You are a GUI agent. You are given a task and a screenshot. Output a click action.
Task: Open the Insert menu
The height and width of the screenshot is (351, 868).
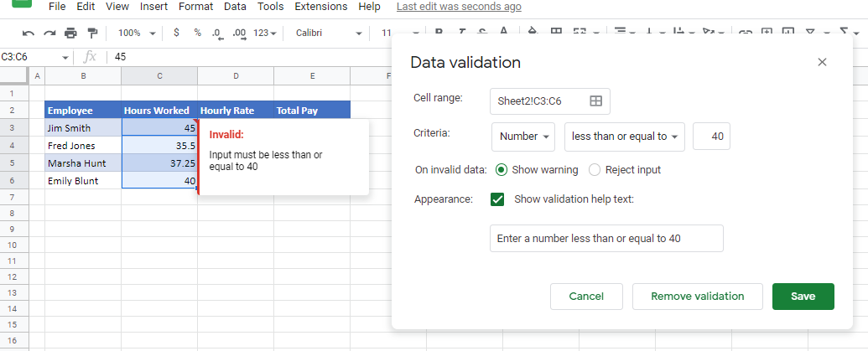(153, 7)
